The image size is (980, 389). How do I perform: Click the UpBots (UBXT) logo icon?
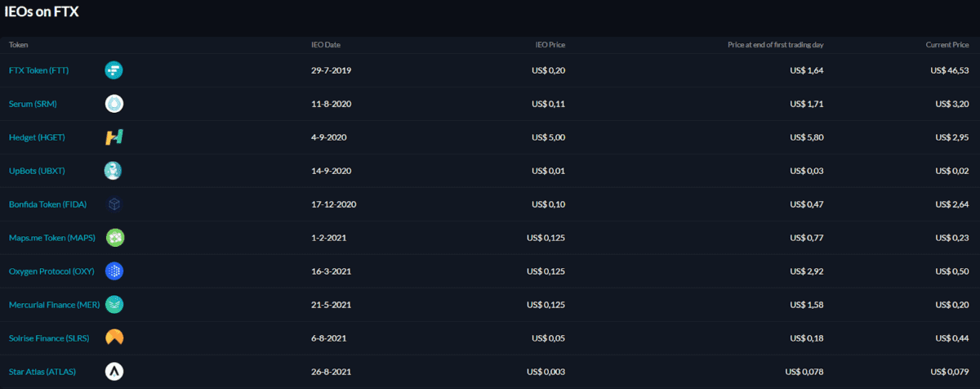(114, 170)
